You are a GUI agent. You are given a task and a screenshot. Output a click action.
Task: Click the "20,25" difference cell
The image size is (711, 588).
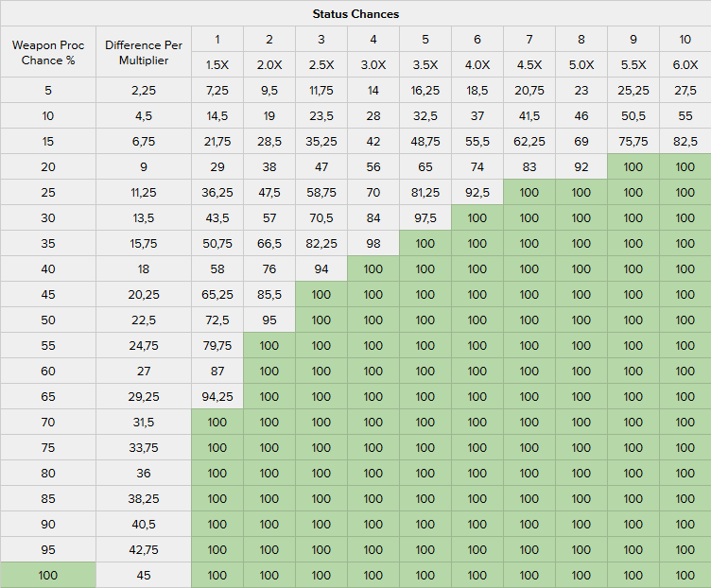coord(144,295)
